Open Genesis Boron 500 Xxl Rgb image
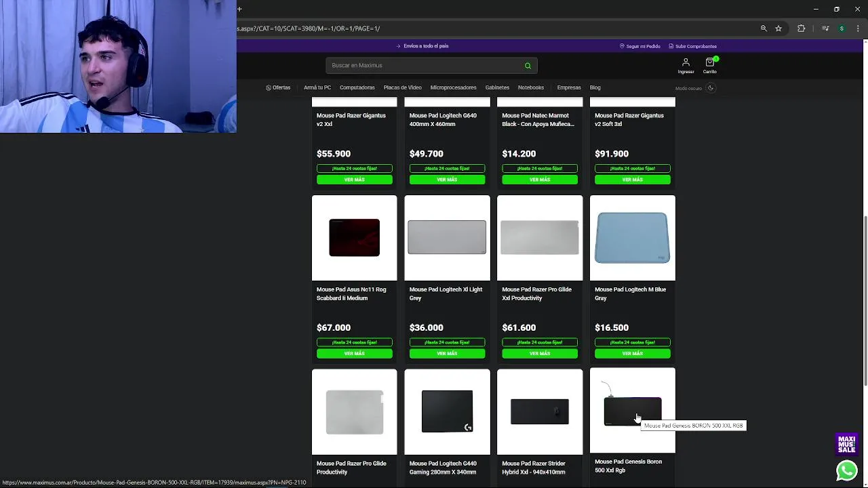 (x=633, y=411)
